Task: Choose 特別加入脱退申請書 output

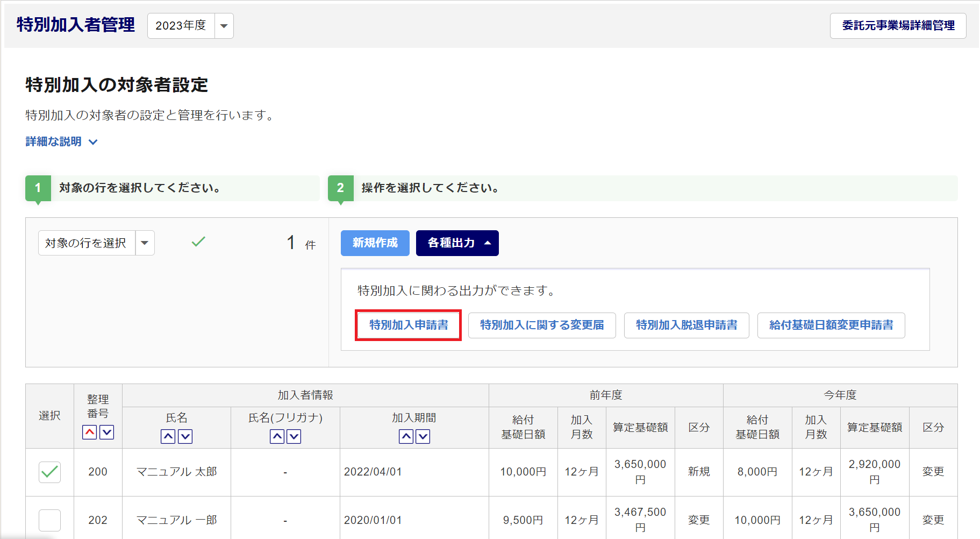Action: 686,325
